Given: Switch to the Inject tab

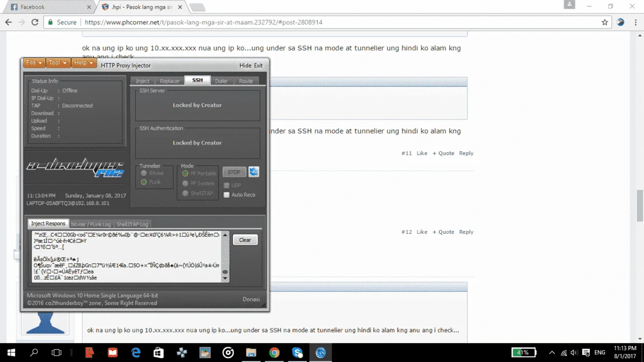Looking at the screenshot, I should point(143,81).
